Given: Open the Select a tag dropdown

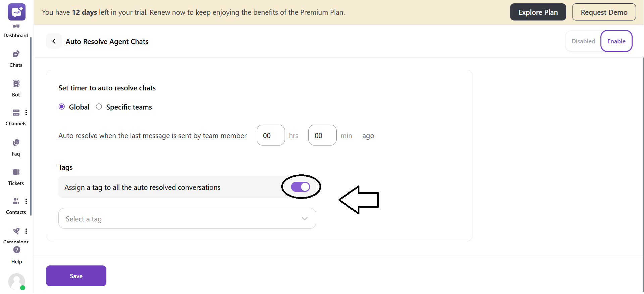Looking at the screenshot, I should [187, 219].
